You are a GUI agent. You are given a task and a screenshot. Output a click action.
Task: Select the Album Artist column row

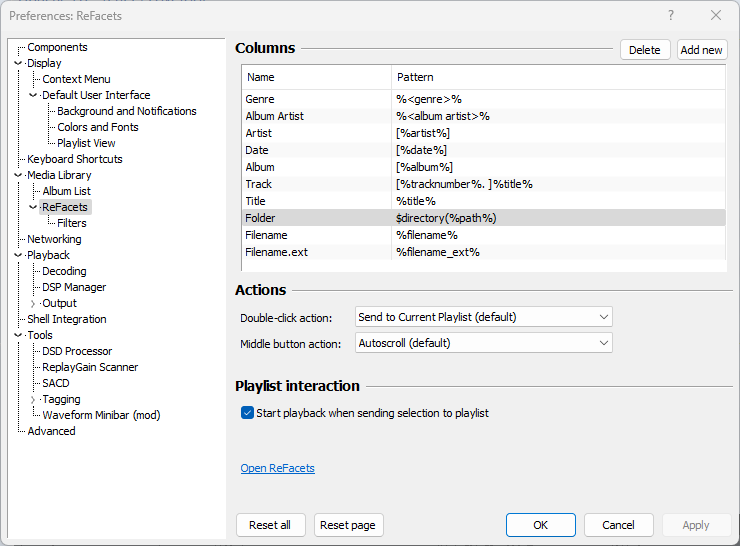click(x=484, y=116)
